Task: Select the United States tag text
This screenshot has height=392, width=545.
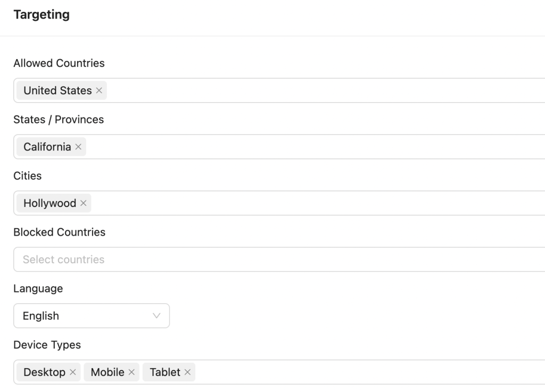Action: pos(57,90)
